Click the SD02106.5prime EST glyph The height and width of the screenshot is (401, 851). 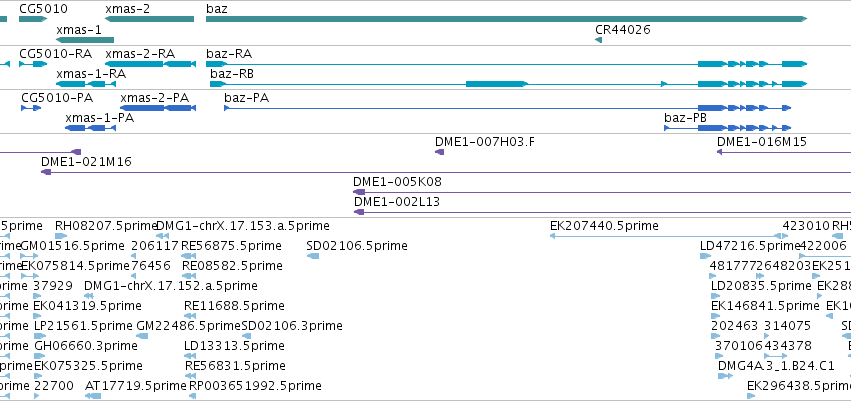(313, 256)
